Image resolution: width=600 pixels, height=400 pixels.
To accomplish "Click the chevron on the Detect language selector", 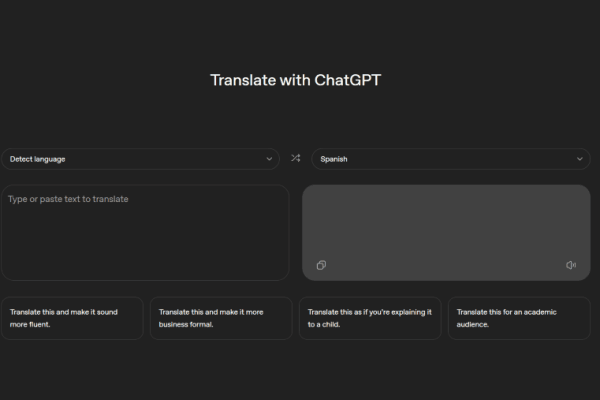I will pos(269,159).
